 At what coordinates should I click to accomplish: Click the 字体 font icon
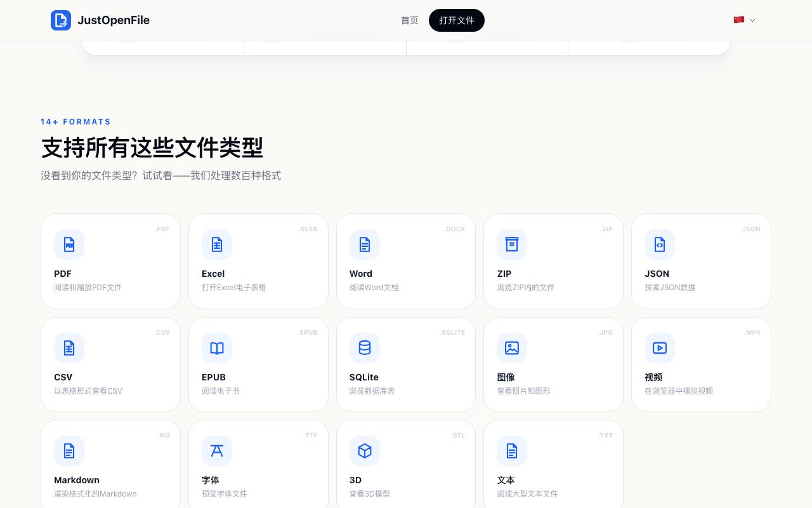coord(217,451)
